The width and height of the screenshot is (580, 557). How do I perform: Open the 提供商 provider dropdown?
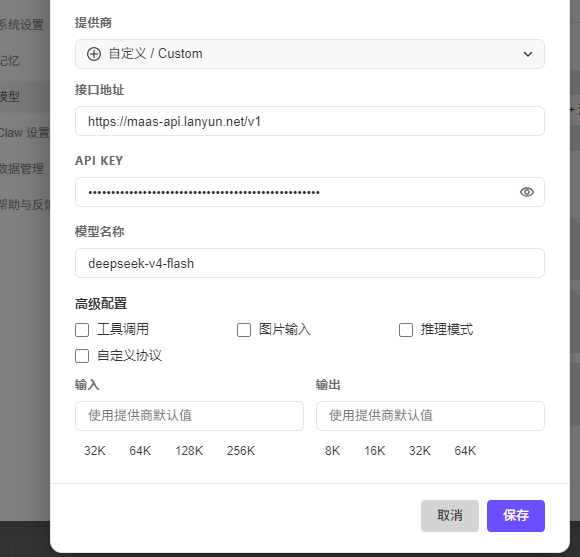coord(310,54)
